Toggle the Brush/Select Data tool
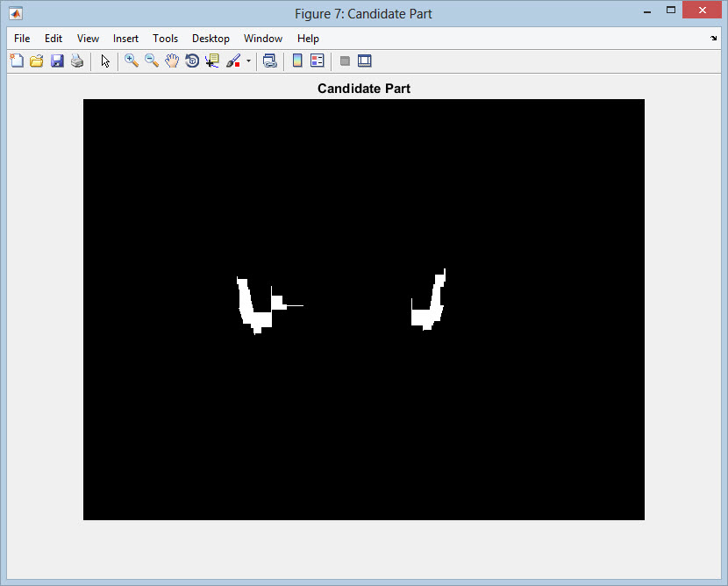The height and width of the screenshot is (586, 728). [x=233, y=61]
